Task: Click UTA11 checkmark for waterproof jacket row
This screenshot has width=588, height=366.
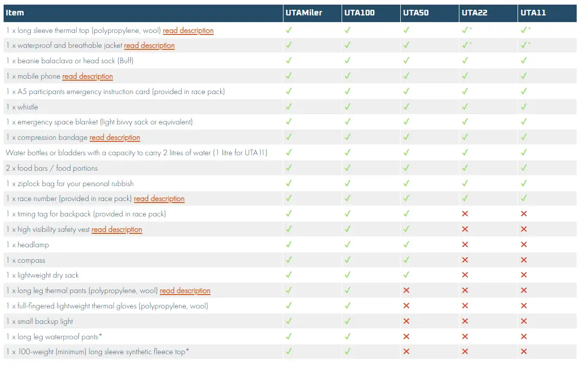Action: pos(524,45)
